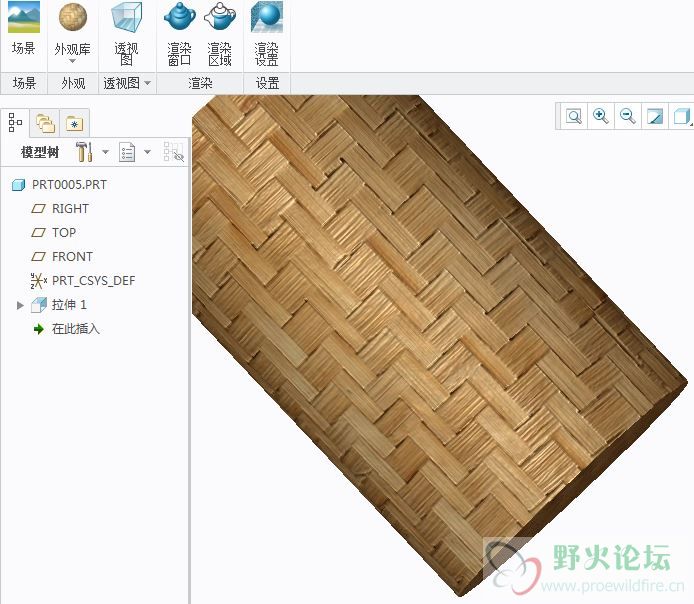The width and height of the screenshot is (694, 604).
Task: Click the repaint screen icon
Action: click(655, 116)
